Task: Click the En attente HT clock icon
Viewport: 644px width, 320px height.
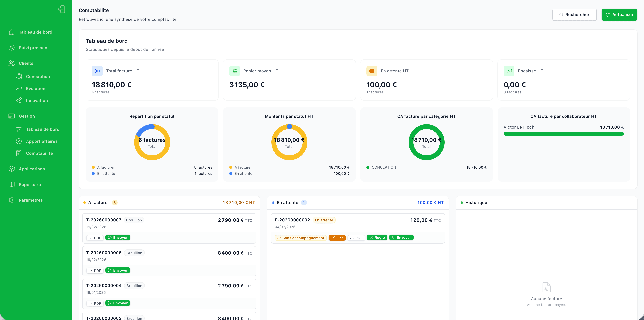Action: [x=372, y=71]
